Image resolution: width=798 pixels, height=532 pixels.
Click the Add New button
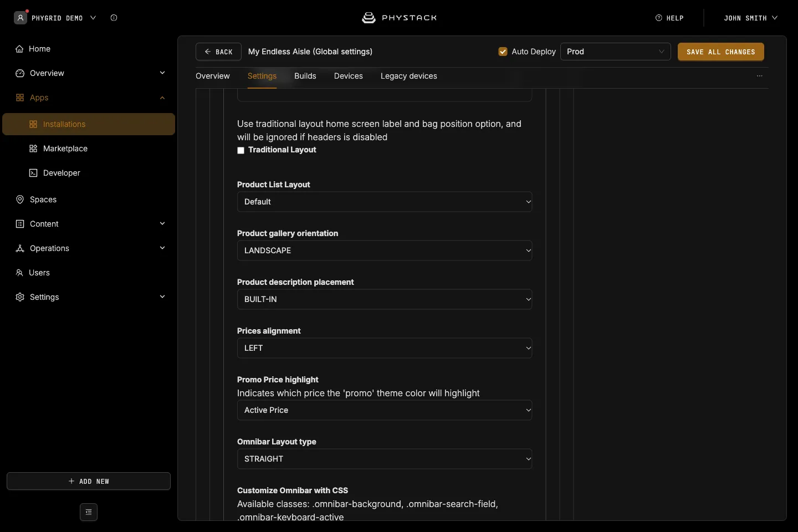pos(89,481)
